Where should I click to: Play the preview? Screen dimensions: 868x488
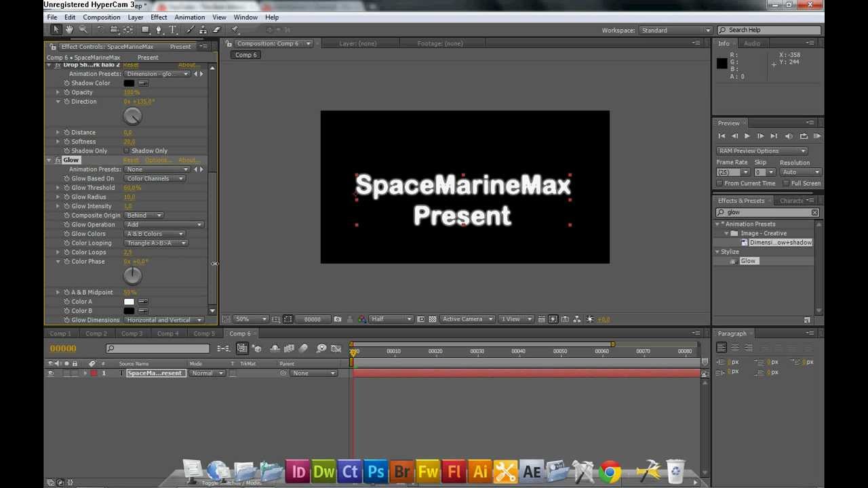tap(747, 136)
